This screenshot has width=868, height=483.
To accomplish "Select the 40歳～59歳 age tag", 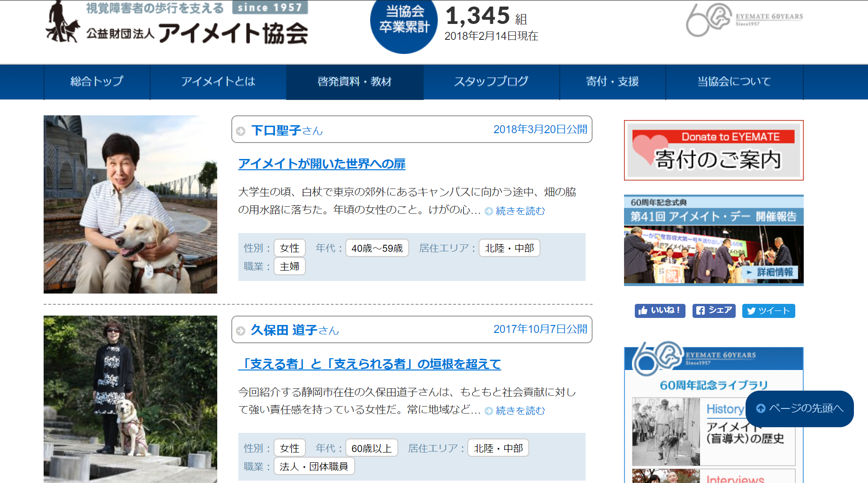I will click(377, 248).
